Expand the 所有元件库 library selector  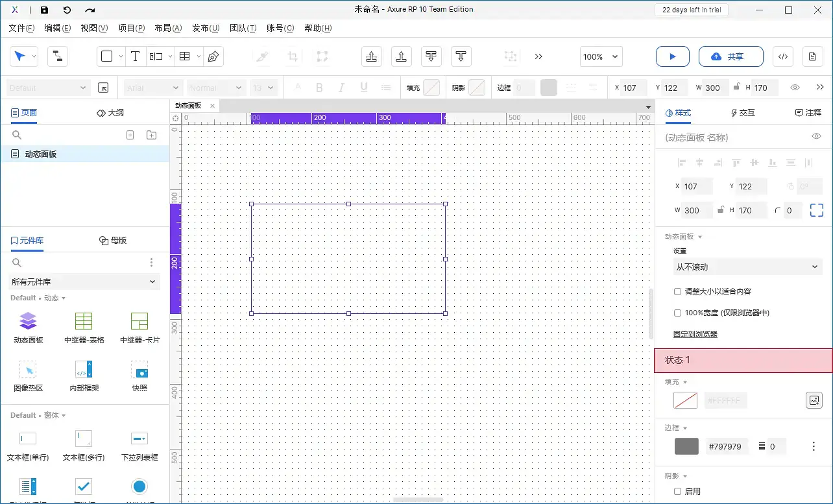tap(84, 282)
